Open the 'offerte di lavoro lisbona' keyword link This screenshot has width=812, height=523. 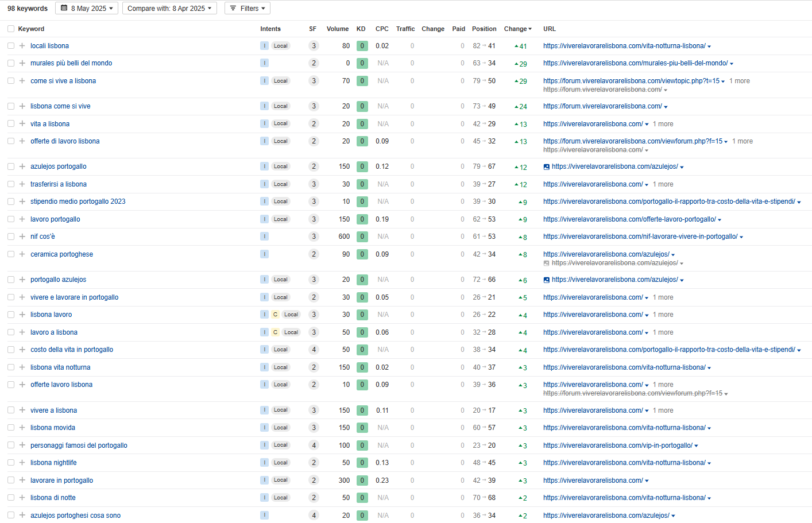(65, 141)
